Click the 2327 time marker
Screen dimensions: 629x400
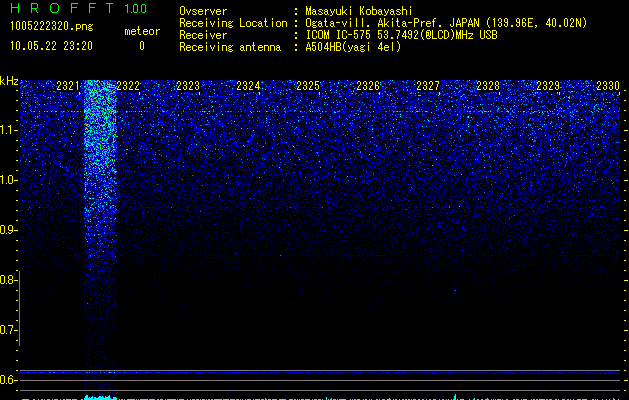[428, 86]
